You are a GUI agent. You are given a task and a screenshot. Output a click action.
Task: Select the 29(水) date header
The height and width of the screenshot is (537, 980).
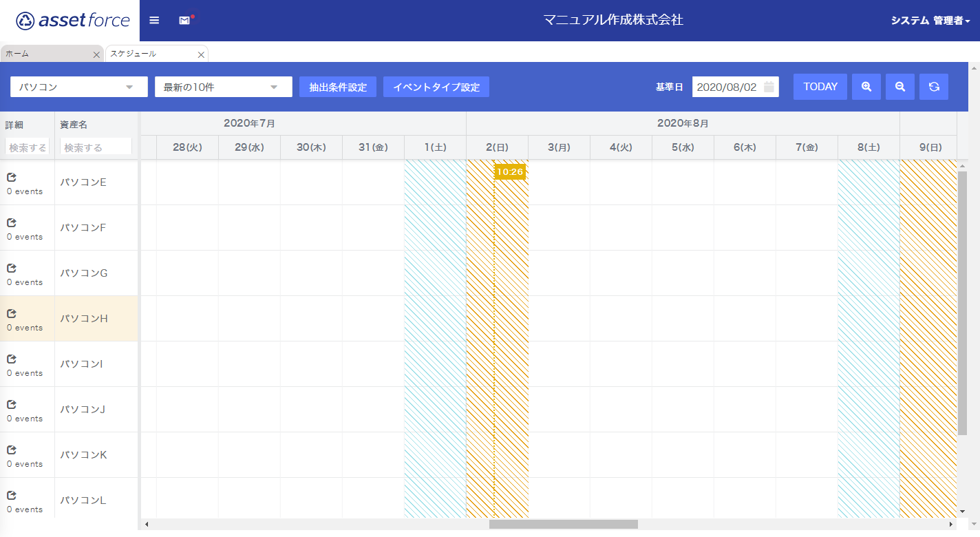tap(249, 147)
